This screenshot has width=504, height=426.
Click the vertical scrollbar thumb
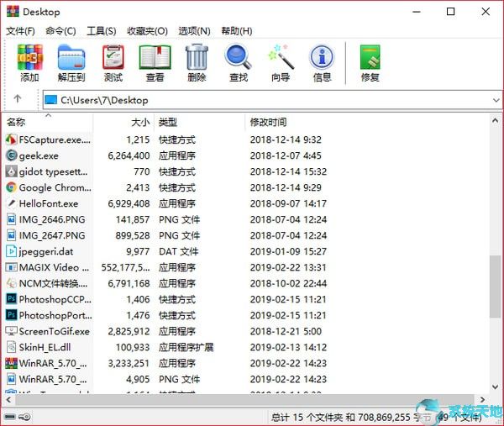pos(495,287)
